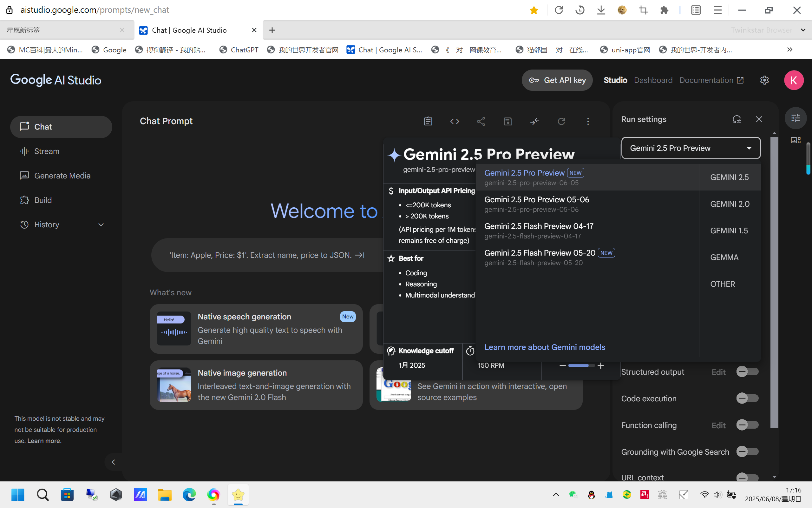The width and height of the screenshot is (812, 508).
Task: Click the compare mode arrows icon
Action: coord(534,121)
